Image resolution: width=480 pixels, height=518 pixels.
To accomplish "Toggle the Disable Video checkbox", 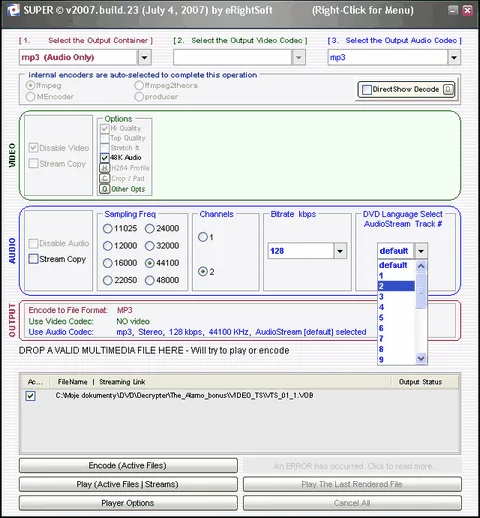I will 33,148.
